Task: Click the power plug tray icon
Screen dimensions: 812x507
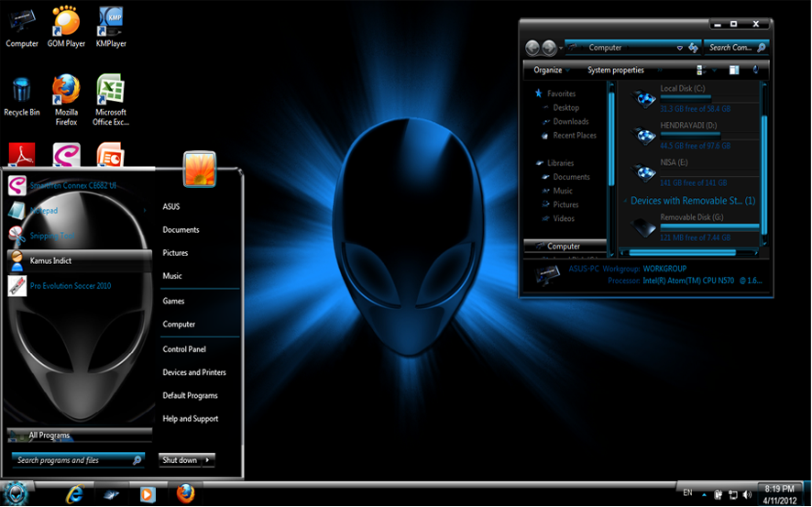Action: click(719, 494)
